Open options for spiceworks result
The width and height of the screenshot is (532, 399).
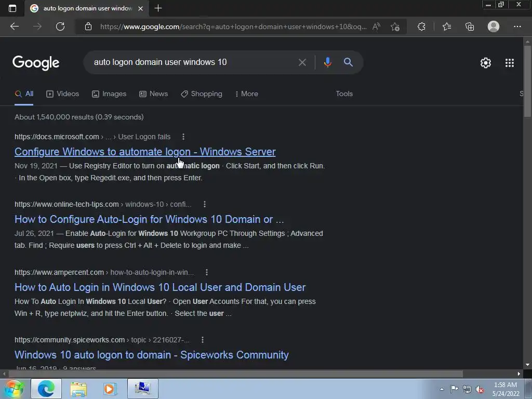point(202,340)
